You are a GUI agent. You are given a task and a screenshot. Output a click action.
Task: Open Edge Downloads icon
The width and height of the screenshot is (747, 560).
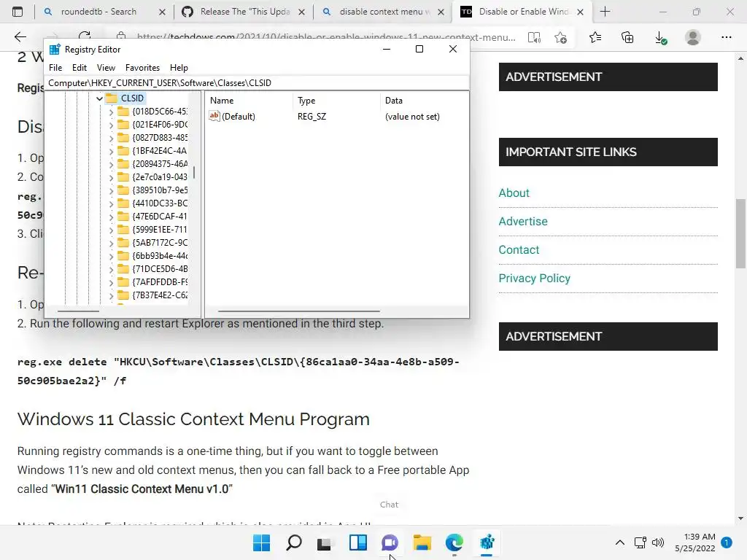click(660, 37)
